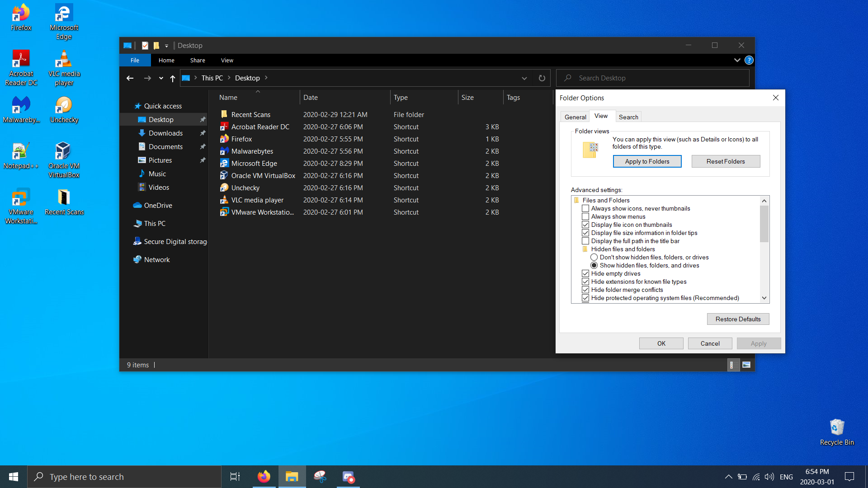Select the VMware Workstation desktop icon
This screenshot has height=488, width=868.
[x=21, y=206]
